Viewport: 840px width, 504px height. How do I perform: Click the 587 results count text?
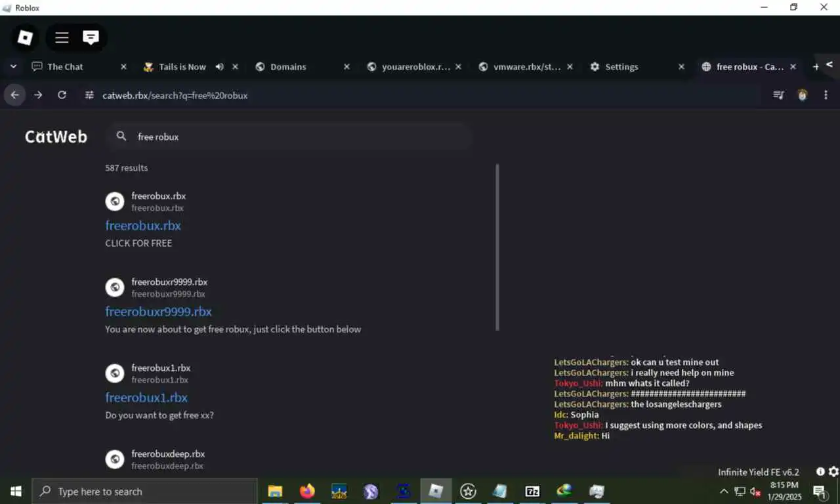point(127,168)
